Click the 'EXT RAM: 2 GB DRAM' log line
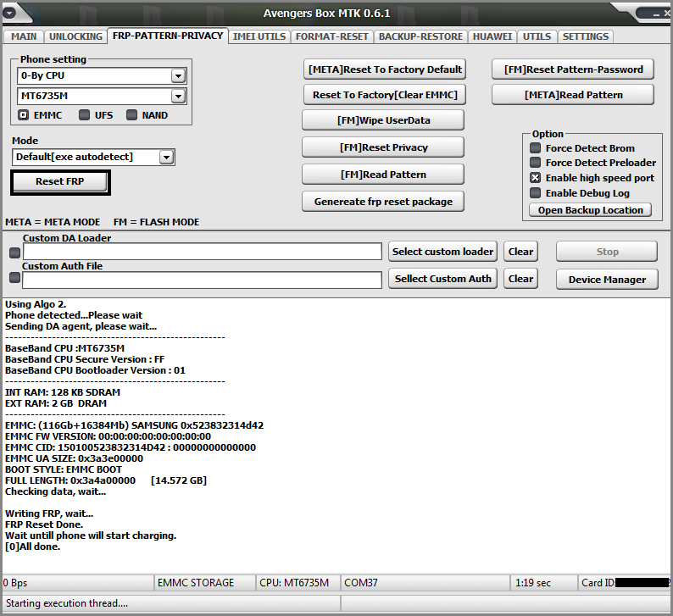This screenshot has width=673, height=616. (x=56, y=403)
